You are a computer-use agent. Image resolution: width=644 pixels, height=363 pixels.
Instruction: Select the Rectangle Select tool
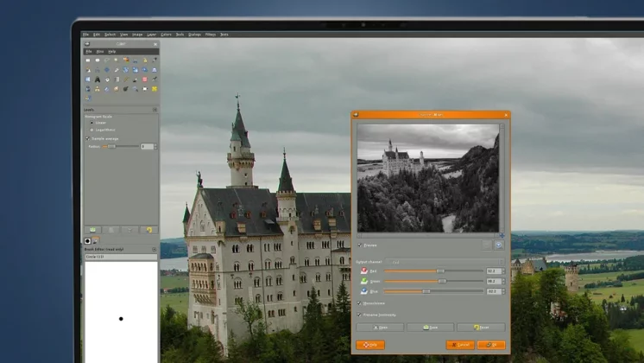point(88,60)
